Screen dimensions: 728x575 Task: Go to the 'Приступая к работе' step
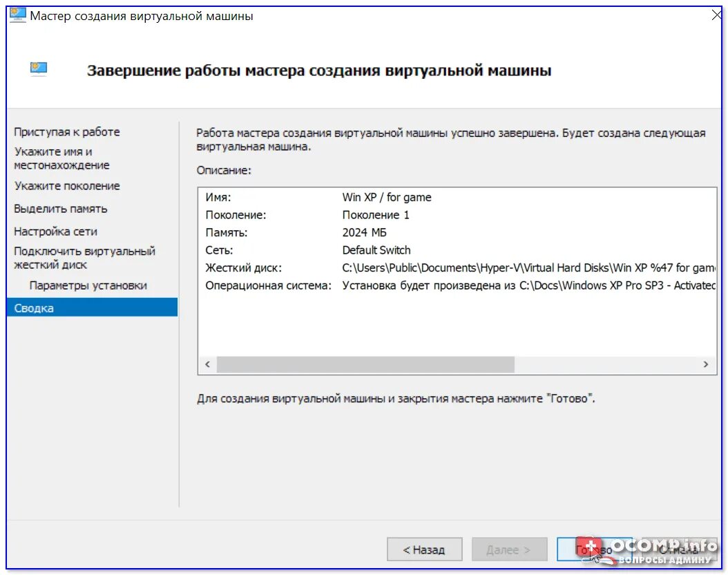pos(66,132)
